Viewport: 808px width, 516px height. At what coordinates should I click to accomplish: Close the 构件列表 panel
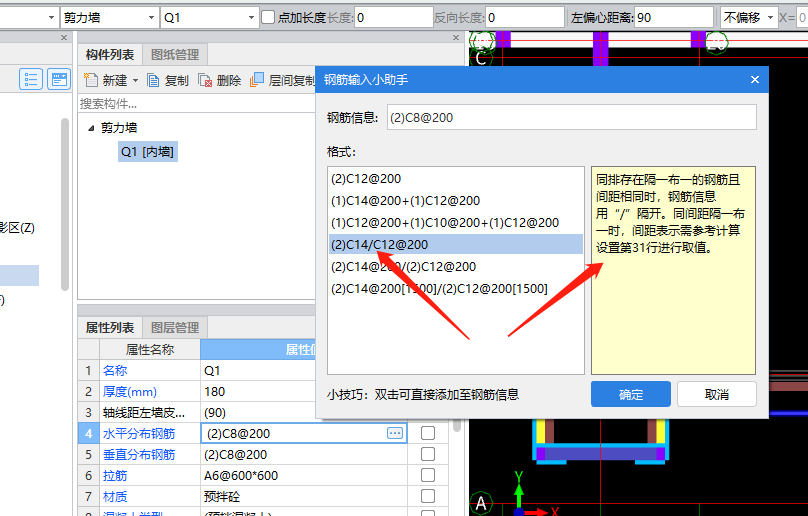click(456, 38)
